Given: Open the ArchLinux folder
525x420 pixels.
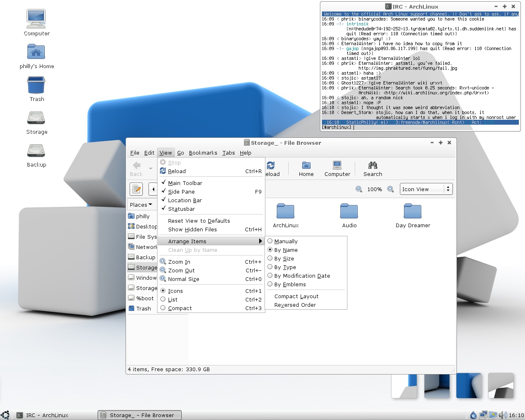Looking at the screenshot, I should (285, 216).
